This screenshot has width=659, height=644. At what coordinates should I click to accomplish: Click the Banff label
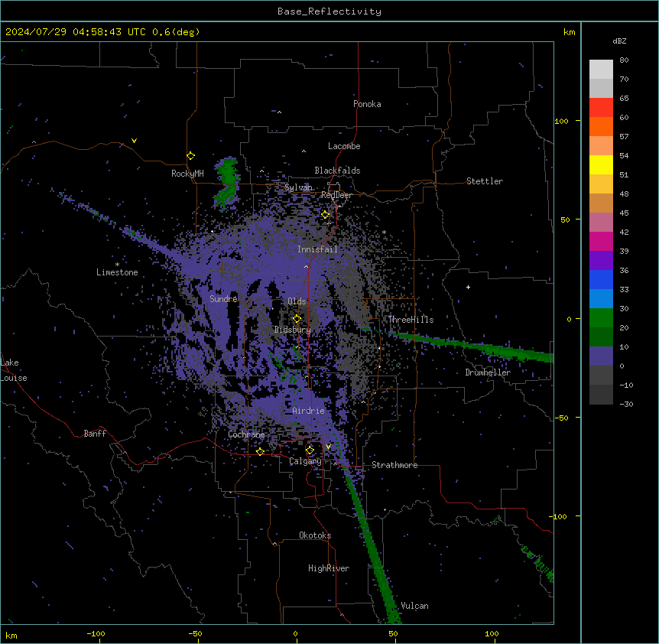click(95, 434)
